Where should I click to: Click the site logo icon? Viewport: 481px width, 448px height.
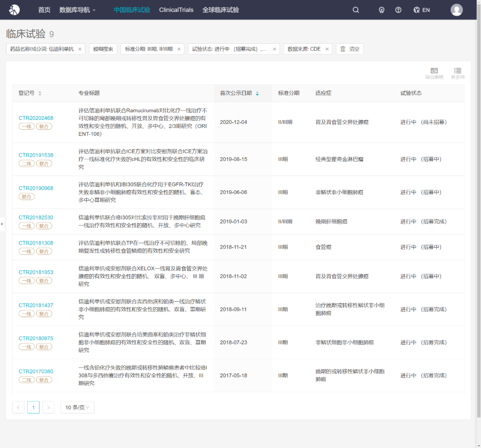click(x=14, y=10)
